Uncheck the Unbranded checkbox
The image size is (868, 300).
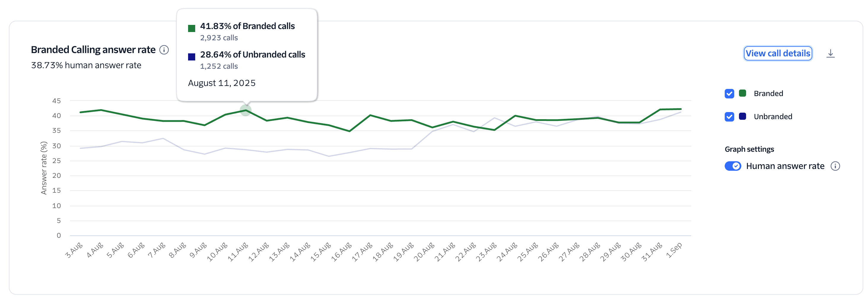point(729,117)
